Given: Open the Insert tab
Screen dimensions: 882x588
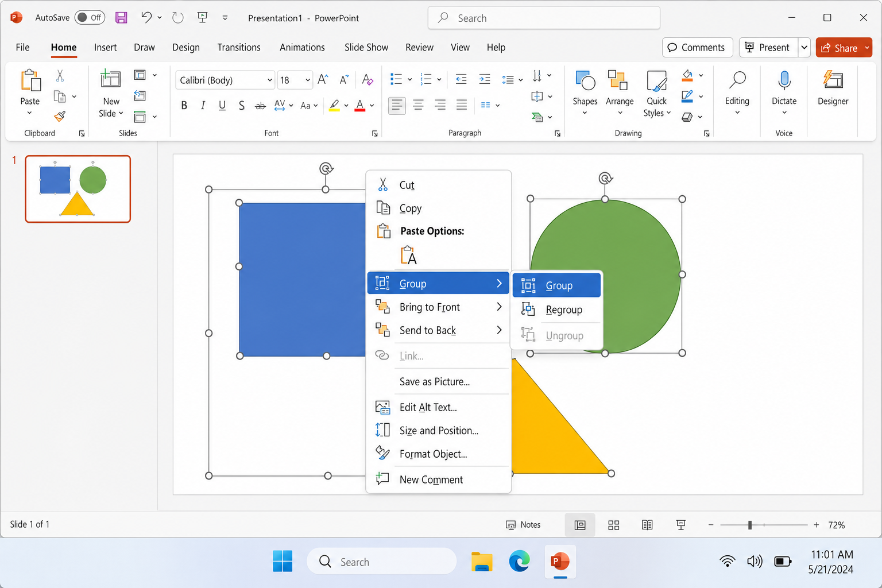Looking at the screenshot, I should pos(106,48).
